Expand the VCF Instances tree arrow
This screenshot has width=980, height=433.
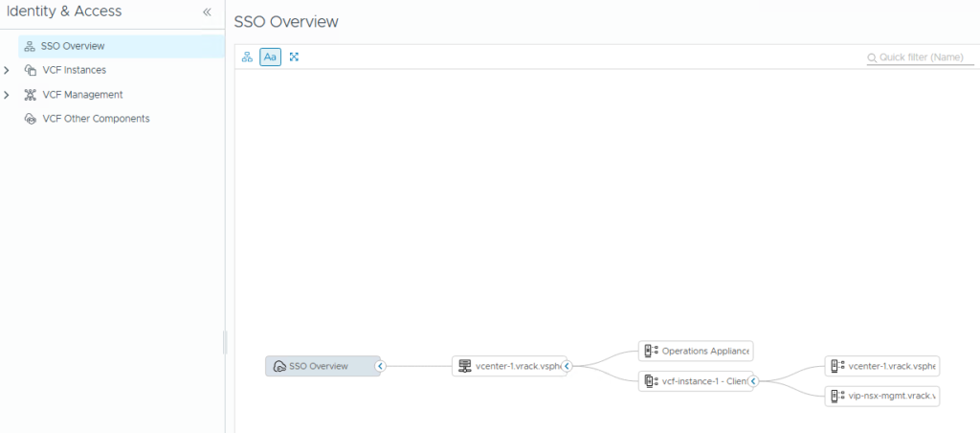click(8, 70)
